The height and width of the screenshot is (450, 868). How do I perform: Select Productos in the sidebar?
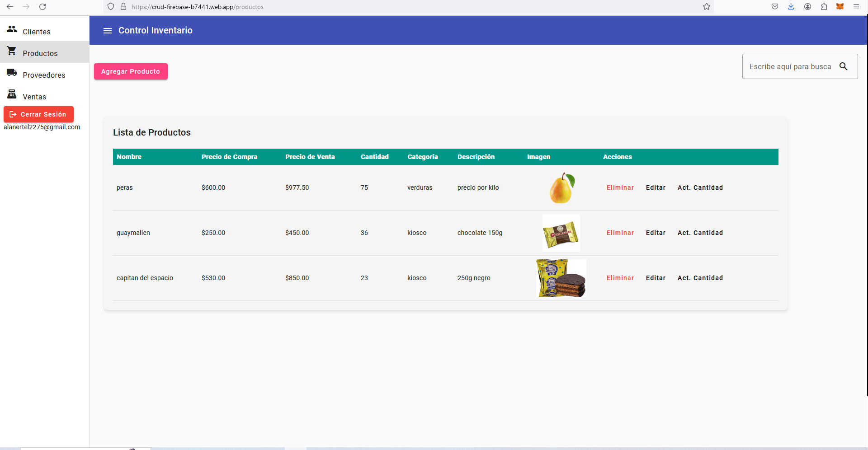(x=44, y=52)
